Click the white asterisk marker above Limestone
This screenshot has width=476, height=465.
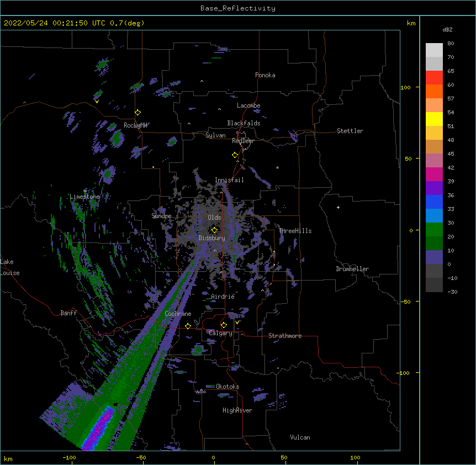click(x=85, y=191)
